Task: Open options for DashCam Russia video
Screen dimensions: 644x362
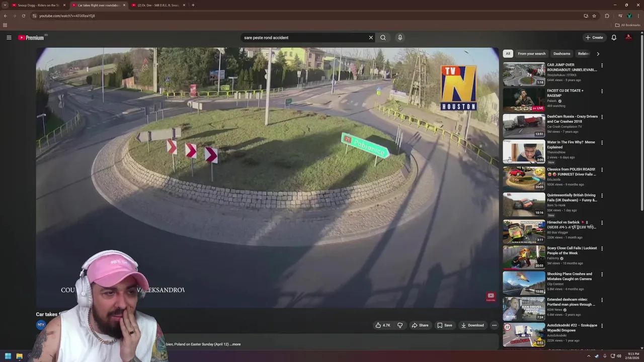Action: [602, 117]
